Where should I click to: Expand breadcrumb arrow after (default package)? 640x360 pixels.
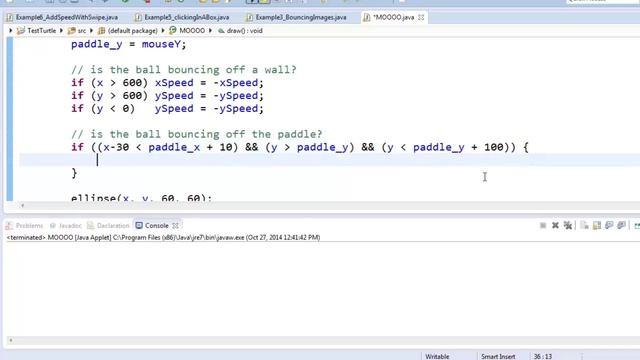(x=163, y=31)
